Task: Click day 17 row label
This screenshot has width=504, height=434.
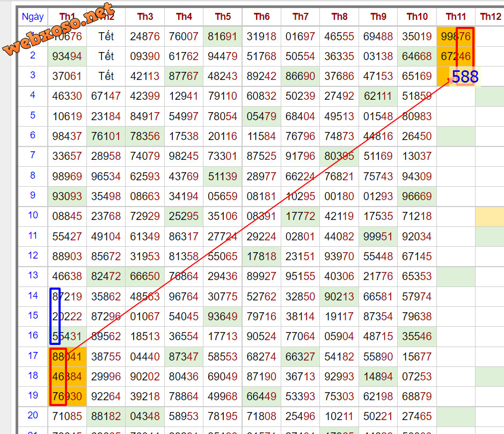Action: pyautogui.click(x=33, y=355)
